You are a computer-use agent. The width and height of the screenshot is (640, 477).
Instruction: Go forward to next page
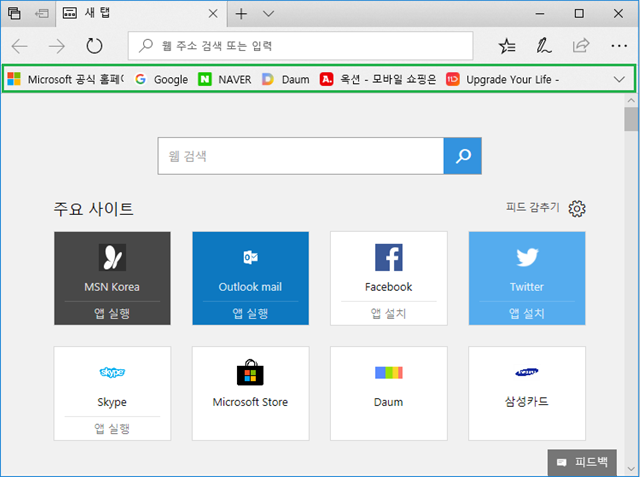point(57,46)
